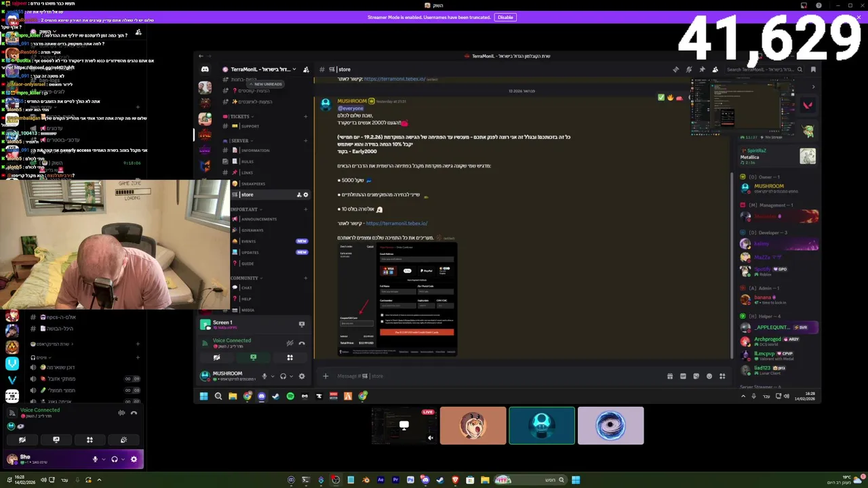Image resolution: width=868 pixels, height=488 pixels.
Task: Jump to New Unreads in channel list
Action: coord(265,84)
